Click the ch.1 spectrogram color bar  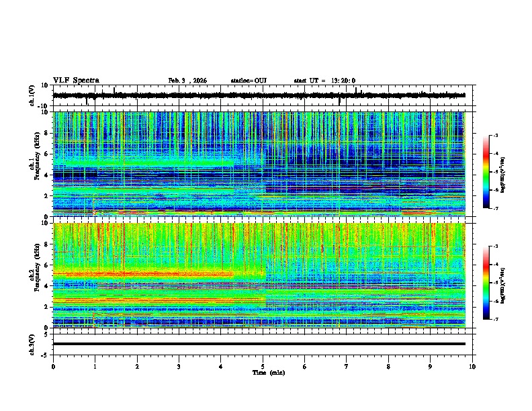pyautogui.click(x=486, y=172)
